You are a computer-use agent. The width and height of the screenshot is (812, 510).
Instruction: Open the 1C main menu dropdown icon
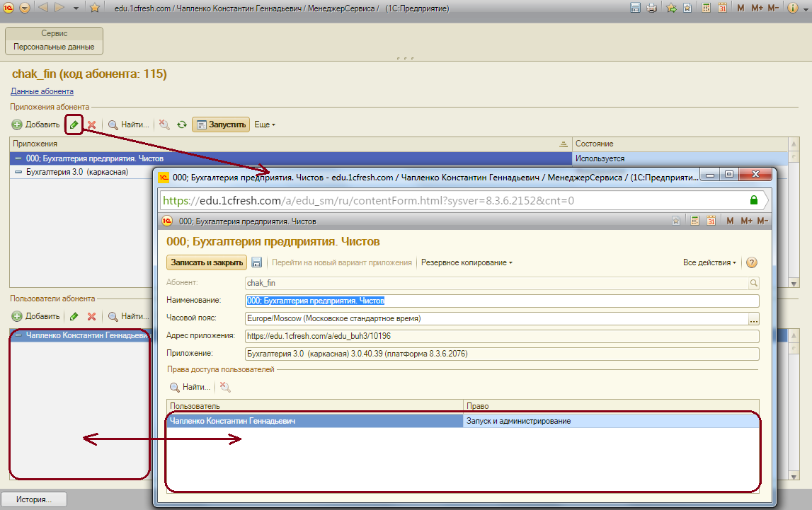coord(24,8)
